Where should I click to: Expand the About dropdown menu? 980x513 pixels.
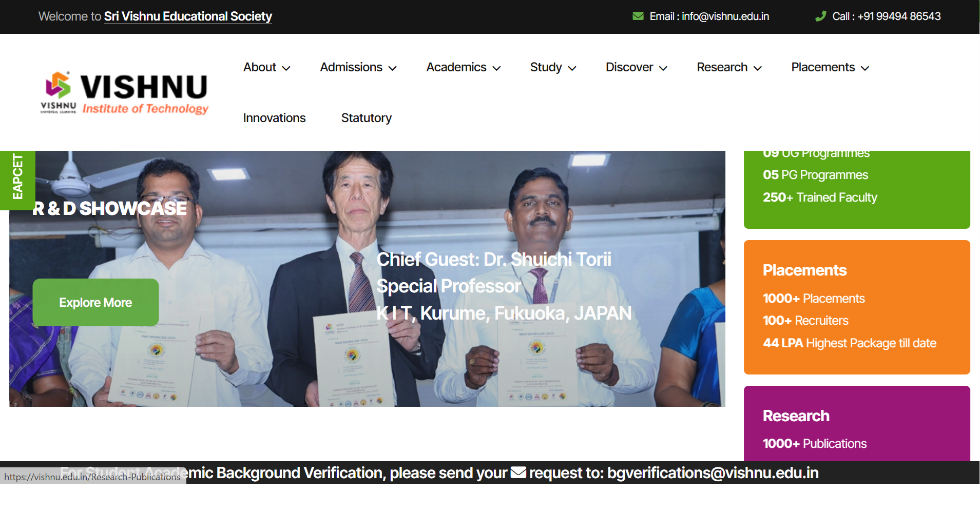tap(266, 68)
